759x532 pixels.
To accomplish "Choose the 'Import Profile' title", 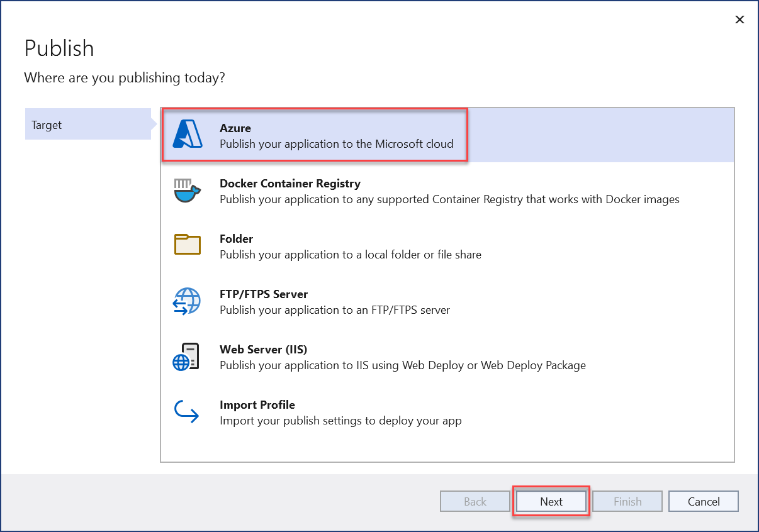I will (257, 405).
